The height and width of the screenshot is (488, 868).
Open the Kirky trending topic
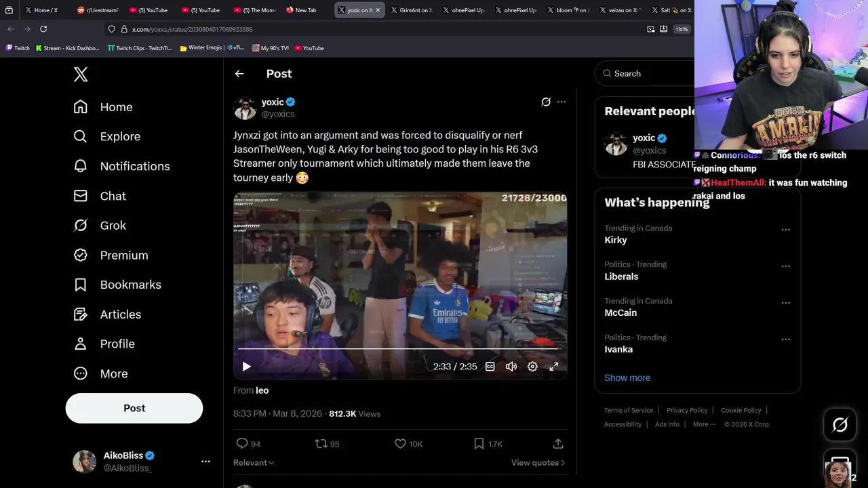616,240
